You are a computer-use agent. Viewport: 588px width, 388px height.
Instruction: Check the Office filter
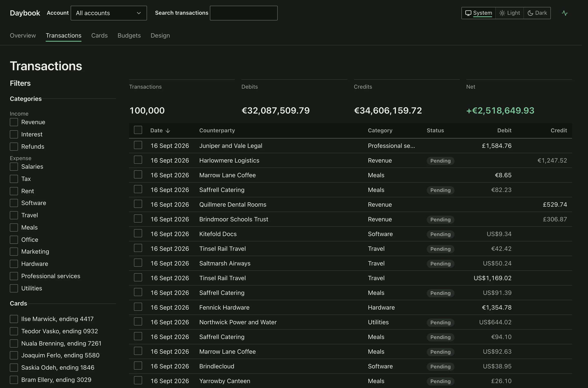[x=14, y=240]
